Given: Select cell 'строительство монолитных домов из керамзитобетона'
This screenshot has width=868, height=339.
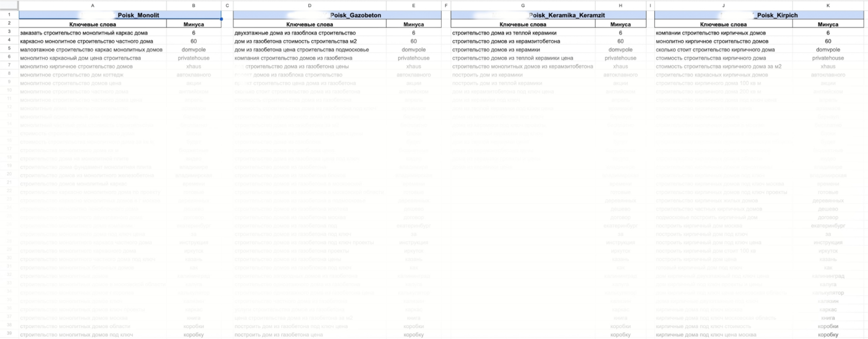Looking at the screenshot, I should click(x=523, y=66).
